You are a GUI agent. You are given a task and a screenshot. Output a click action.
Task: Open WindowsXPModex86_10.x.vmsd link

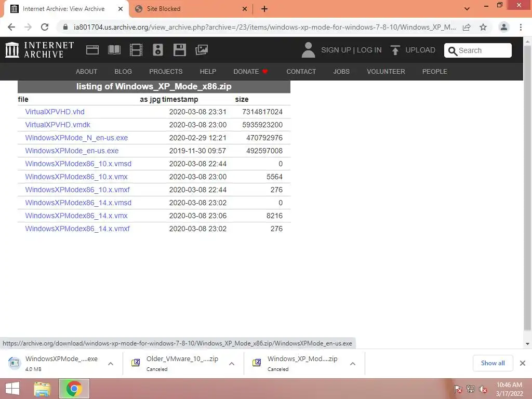pyautogui.click(x=78, y=164)
